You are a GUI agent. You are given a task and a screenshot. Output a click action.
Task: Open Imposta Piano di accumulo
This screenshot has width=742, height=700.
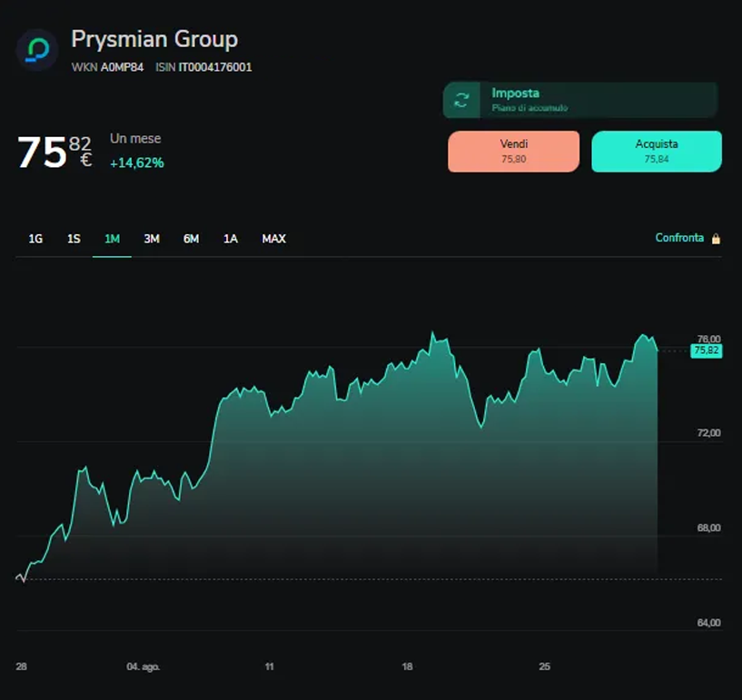click(580, 100)
